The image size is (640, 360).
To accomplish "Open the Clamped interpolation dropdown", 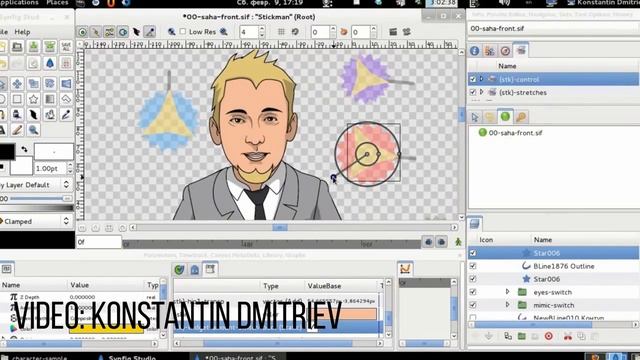I will pos(36,221).
